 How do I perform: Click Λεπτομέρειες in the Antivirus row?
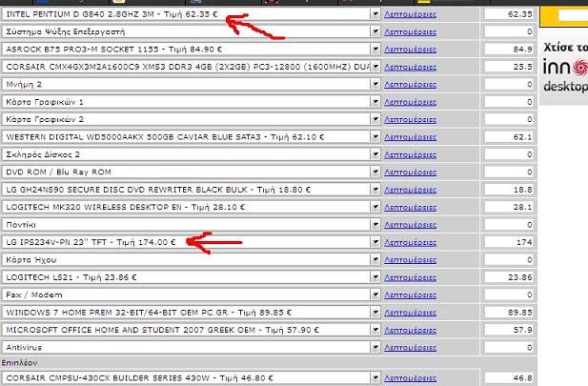tap(410, 347)
